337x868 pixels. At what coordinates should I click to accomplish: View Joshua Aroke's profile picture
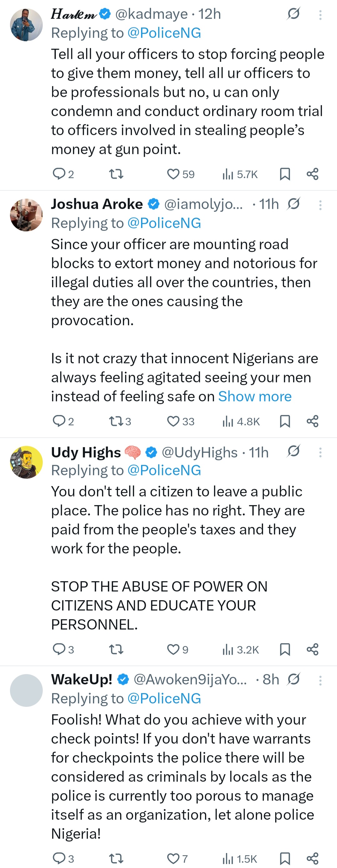click(26, 215)
